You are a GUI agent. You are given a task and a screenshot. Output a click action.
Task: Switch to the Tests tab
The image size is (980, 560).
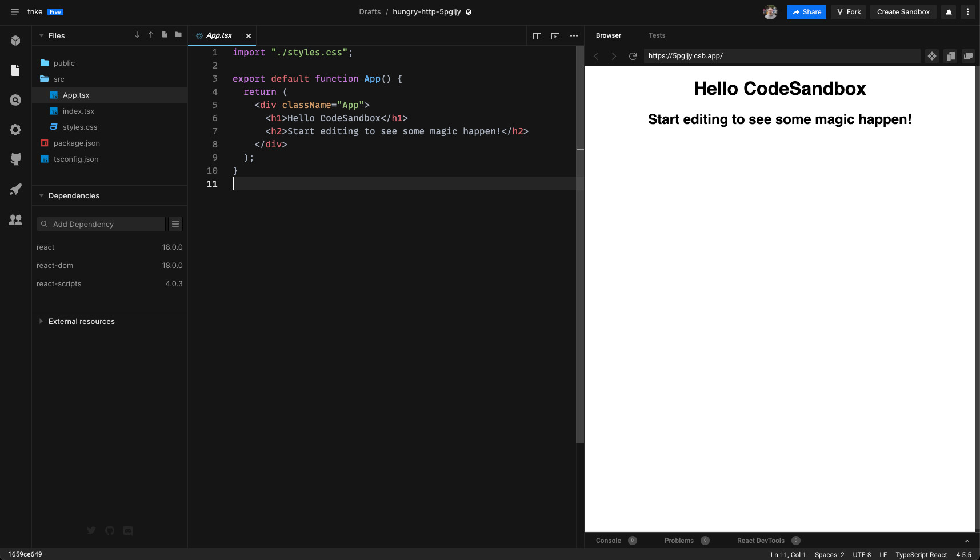pos(657,35)
